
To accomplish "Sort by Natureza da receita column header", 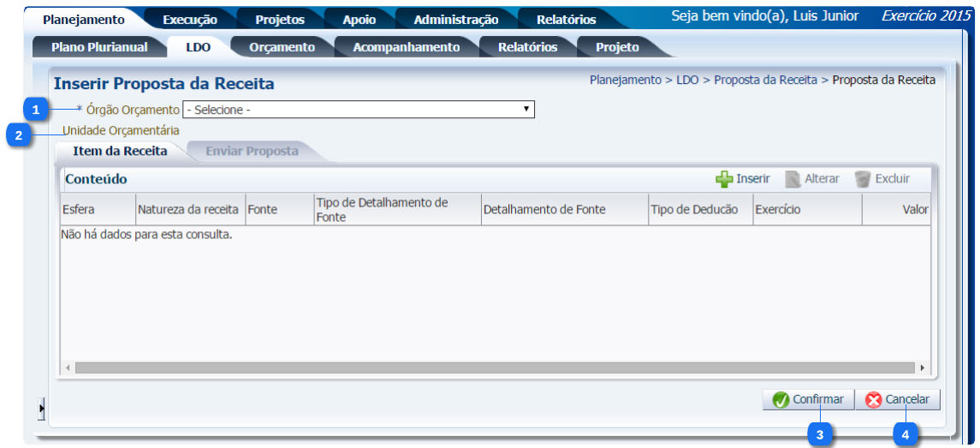I will pos(188,210).
